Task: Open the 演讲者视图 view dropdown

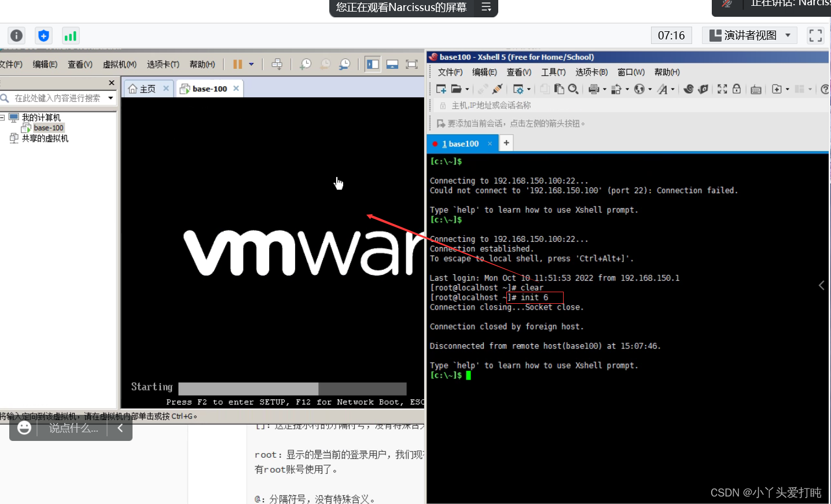Action: [749, 35]
